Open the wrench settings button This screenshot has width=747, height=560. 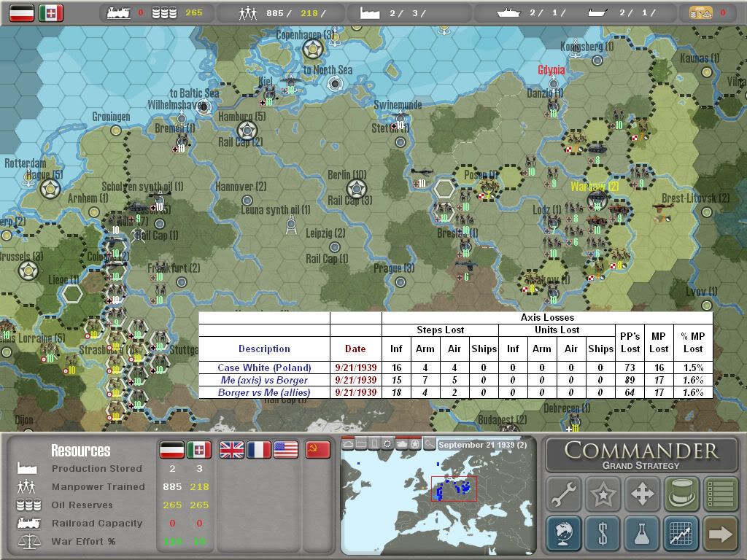pyautogui.click(x=564, y=494)
